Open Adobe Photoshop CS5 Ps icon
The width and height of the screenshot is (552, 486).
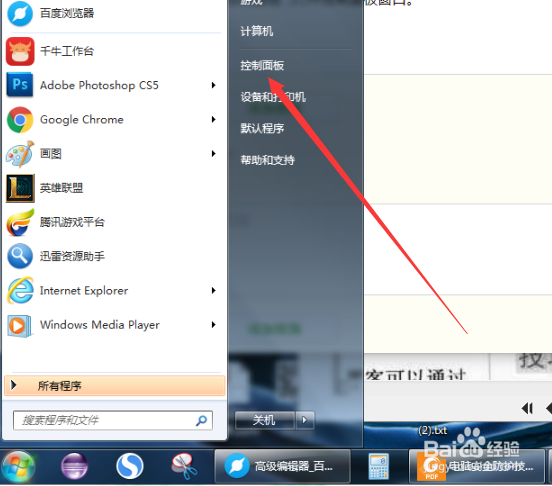[20, 85]
